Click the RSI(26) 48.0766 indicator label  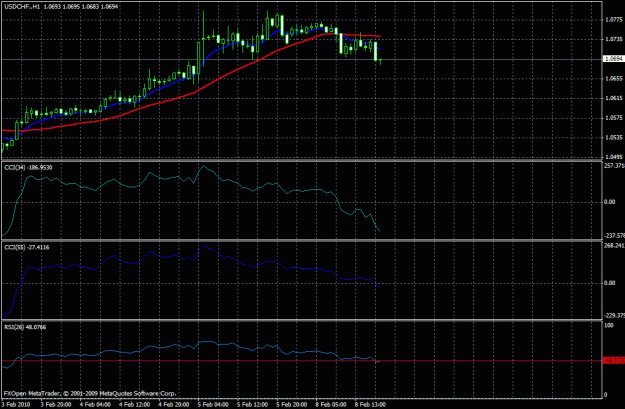point(25,327)
